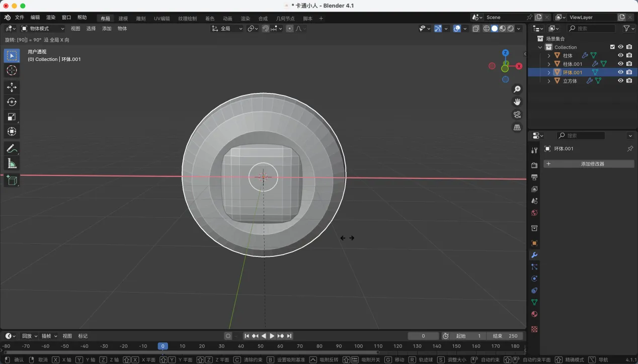
Task: Select the Annotate pencil tool
Action: (12, 148)
